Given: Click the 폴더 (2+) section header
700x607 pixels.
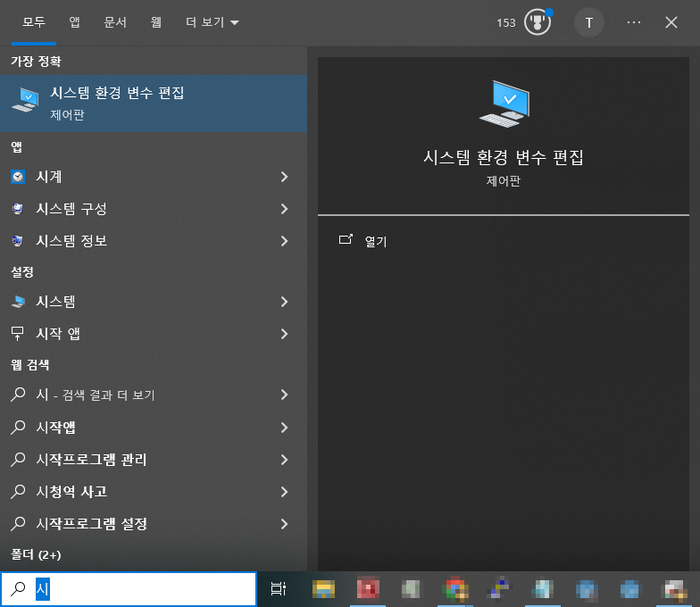Looking at the screenshot, I should point(36,555).
